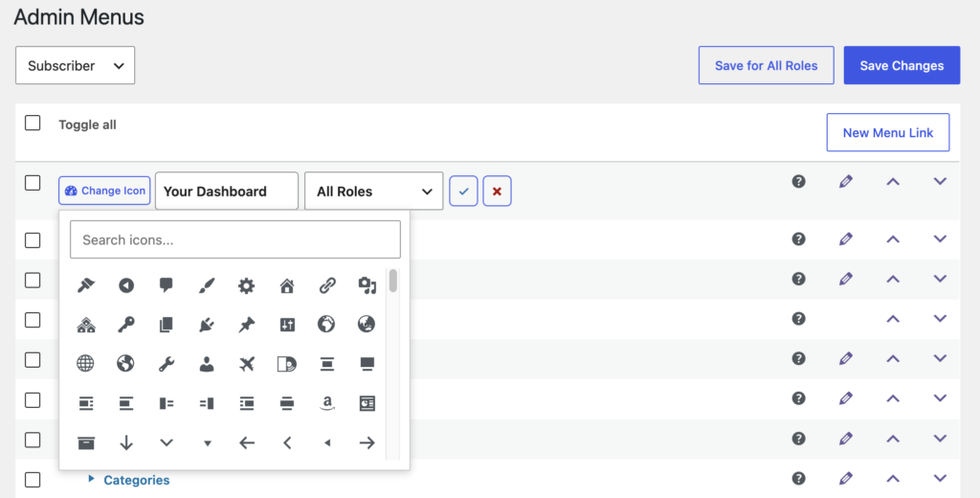
Task: Choose the sliders settings icon
Action: (287, 325)
